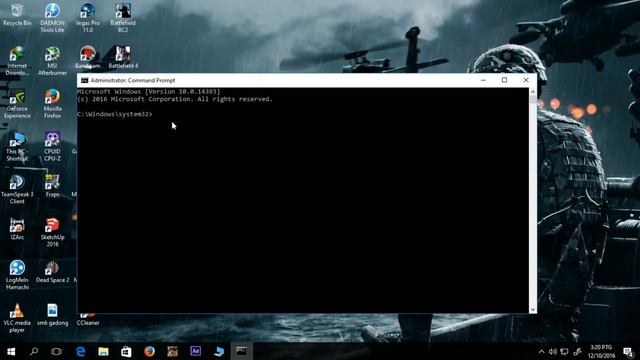This screenshot has width=640, height=360.
Task: Open Mozilla Firefox desktop shortcut
Action: tap(52, 104)
